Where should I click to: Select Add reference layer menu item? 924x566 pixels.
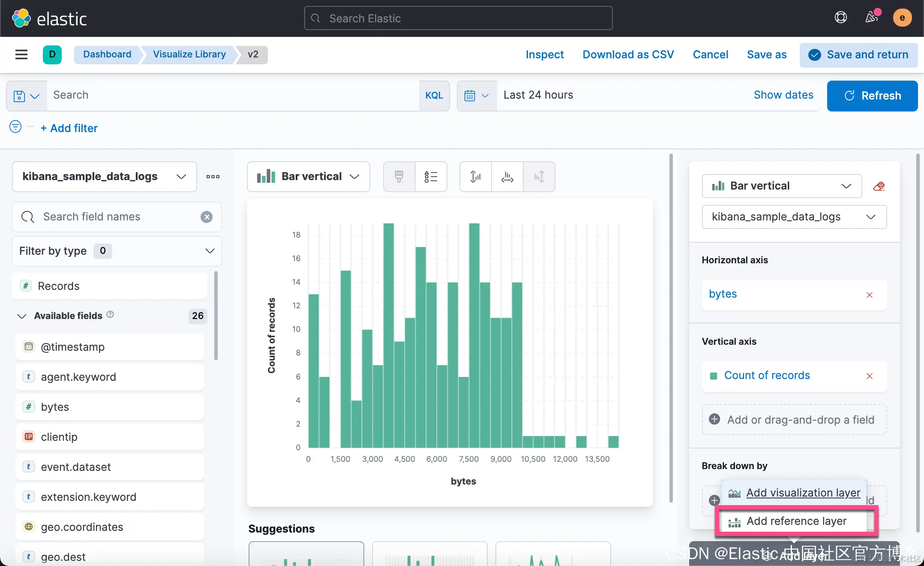click(x=796, y=521)
